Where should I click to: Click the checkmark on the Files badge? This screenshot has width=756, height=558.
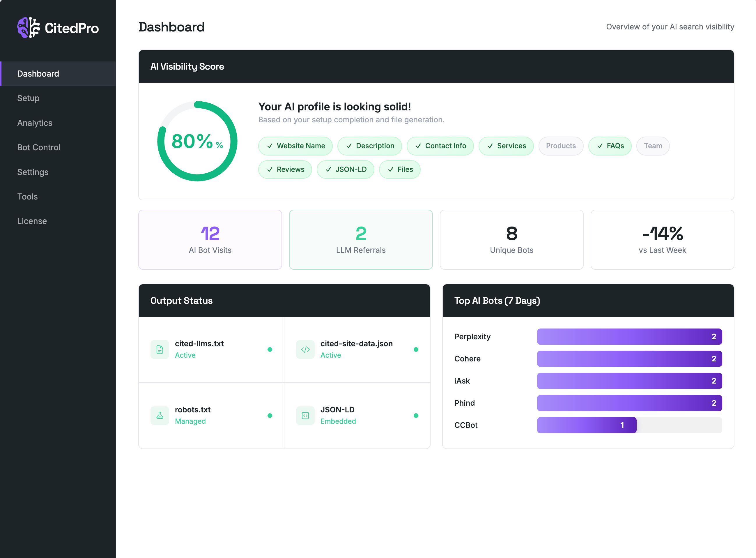(x=391, y=169)
